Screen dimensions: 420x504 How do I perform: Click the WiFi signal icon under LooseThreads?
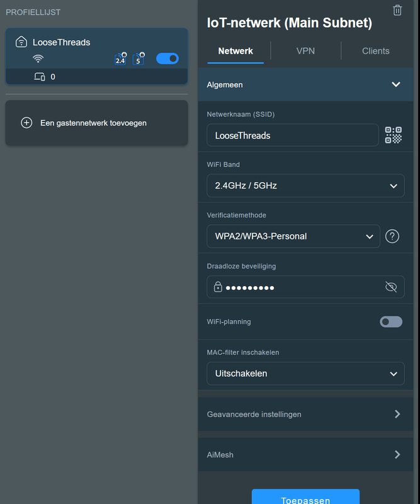[38, 59]
